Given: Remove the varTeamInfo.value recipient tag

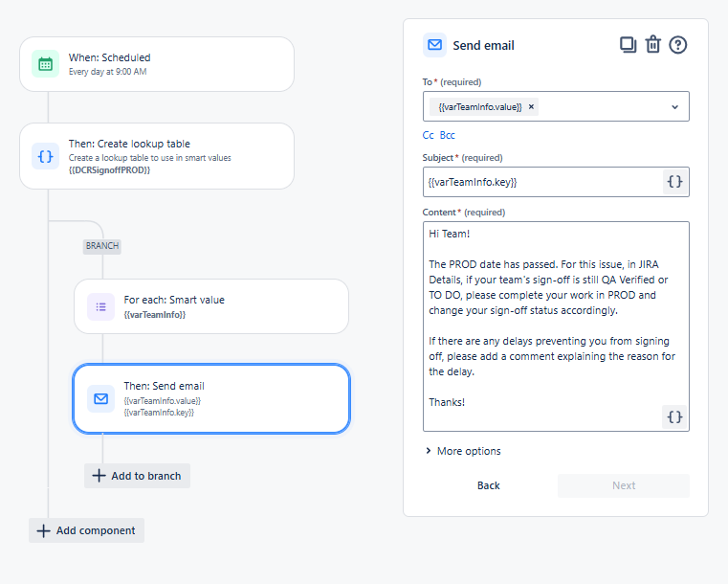Looking at the screenshot, I should pos(531,107).
